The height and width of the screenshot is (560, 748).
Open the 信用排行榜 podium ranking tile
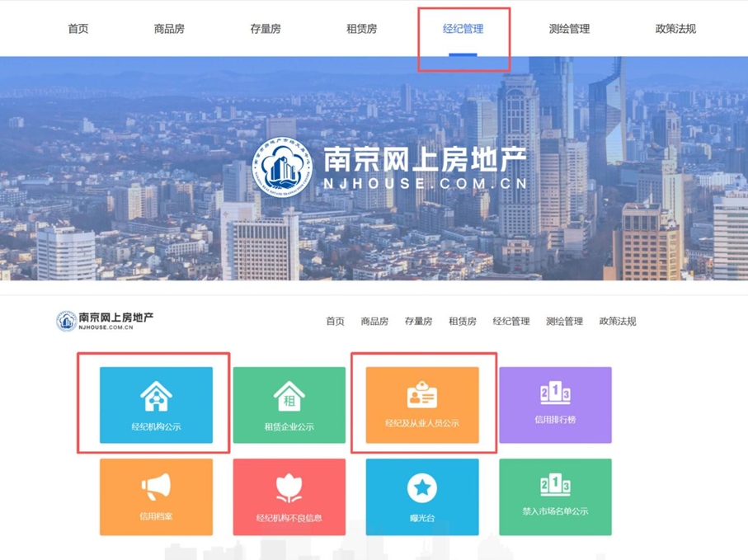tap(555, 405)
